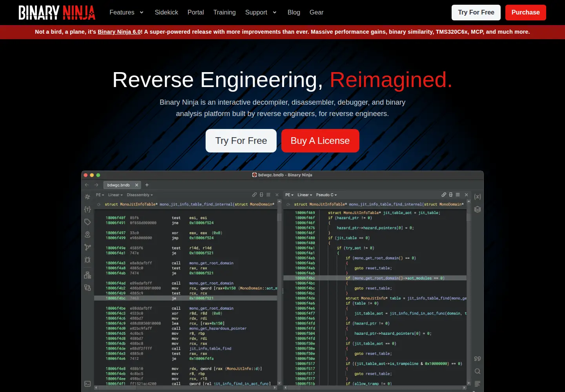Image resolution: width=565 pixels, height=392 pixels.
Task: Open the branch graph sidebar icon
Action: click(x=87, y=247)
